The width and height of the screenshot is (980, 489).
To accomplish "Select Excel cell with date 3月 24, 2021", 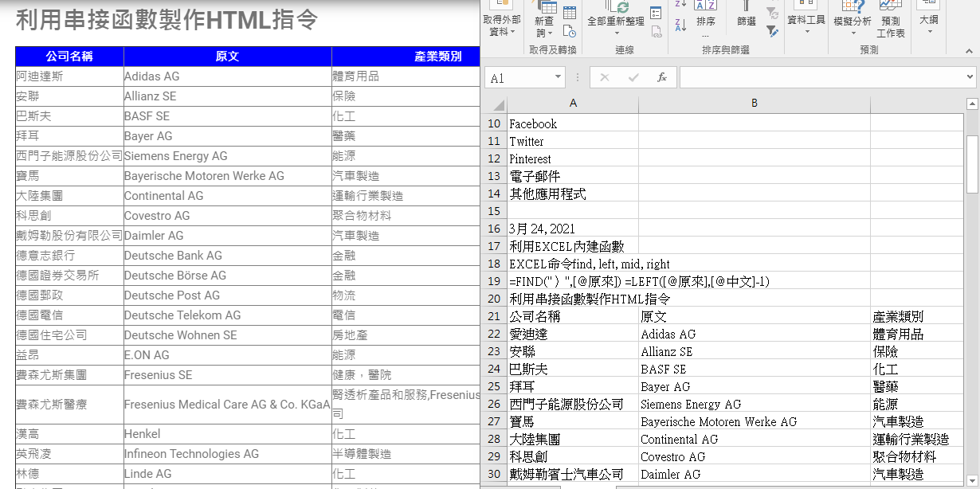I will pos(573,229).
